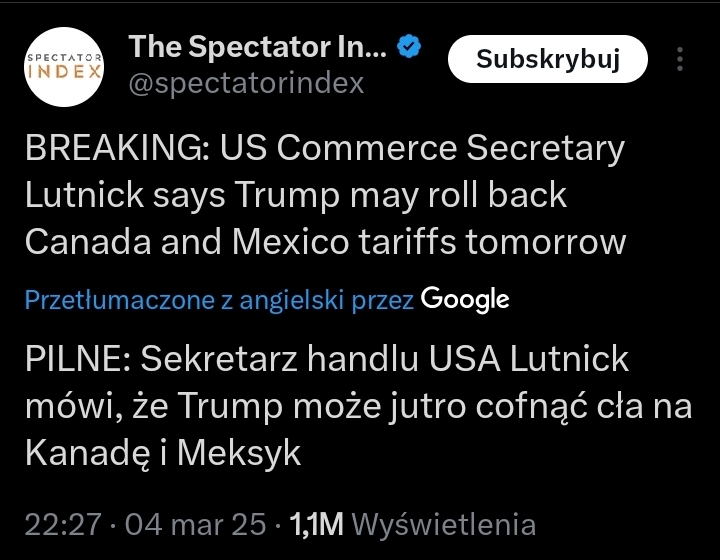Screen dimensions: 720x560
Task: Click the "Kanadę i Meksyk" text line
Action: [162, 452]
